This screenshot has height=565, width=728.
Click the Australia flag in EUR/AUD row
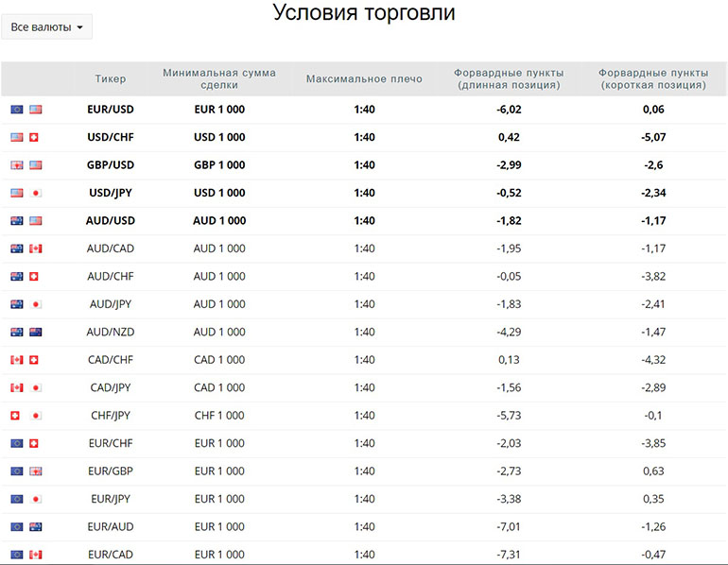[36, 527]
